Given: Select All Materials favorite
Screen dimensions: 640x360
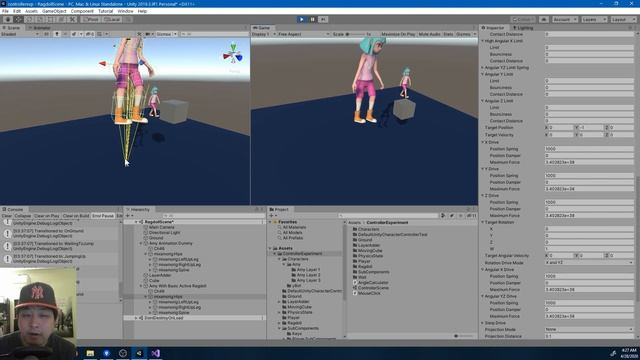Looking at the screenshot, I should (294, 227).
